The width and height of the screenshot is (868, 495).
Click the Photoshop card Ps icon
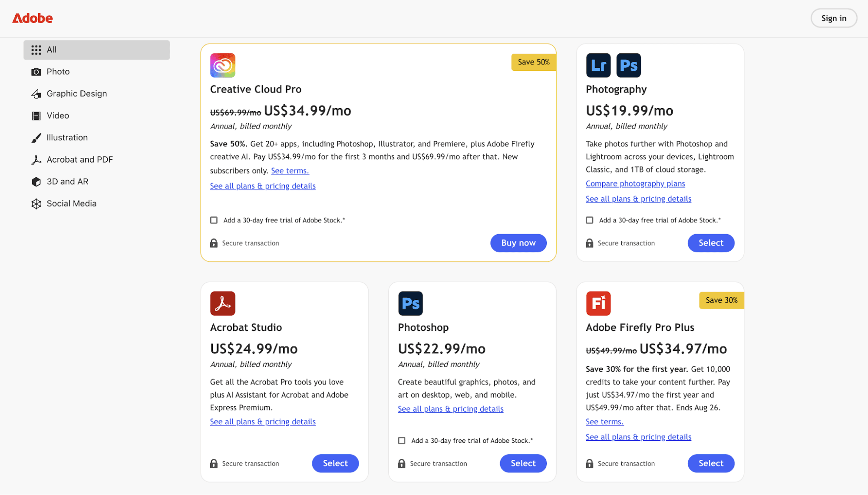pyautogui.click(x=410, y=303)
